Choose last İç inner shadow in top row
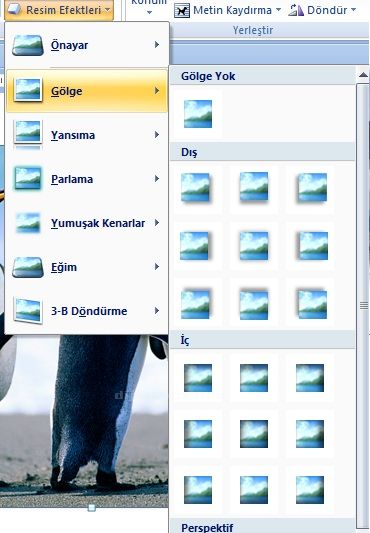Image resolution: width=370 pixels, height=533 pixels. (310, 378)
